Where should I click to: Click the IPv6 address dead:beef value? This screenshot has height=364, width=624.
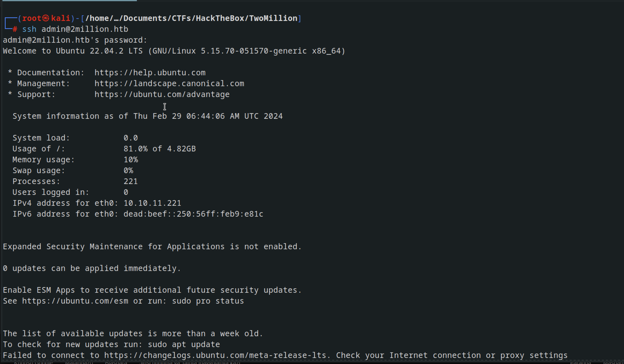193,214
